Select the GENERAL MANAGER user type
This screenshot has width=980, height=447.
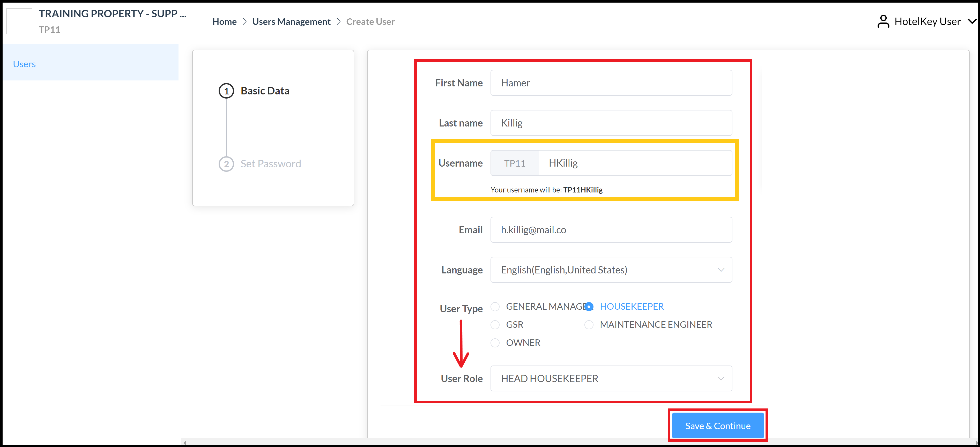tap(495, 306)
